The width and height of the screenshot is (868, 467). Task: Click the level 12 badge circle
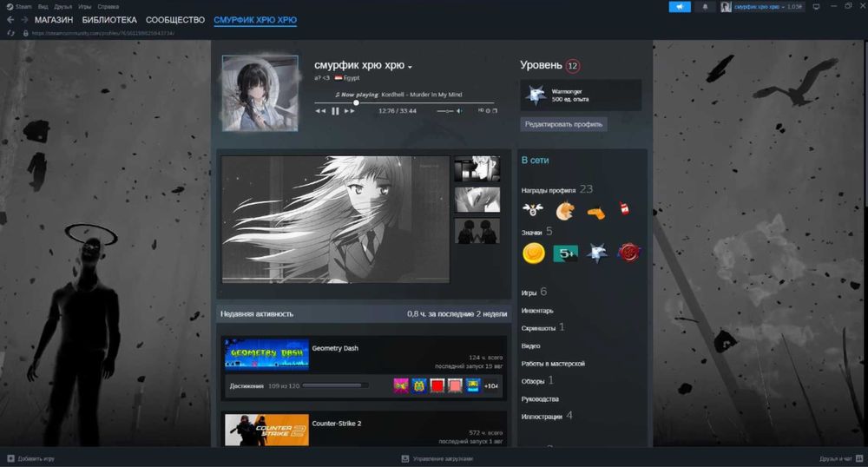[x=573, y=66]
